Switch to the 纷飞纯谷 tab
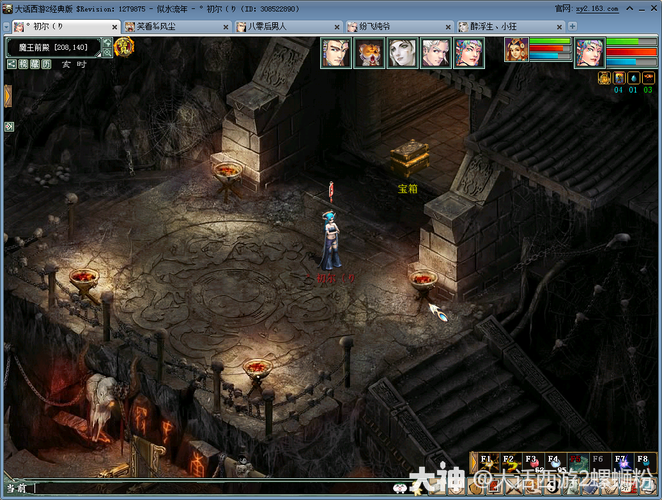The height and width of the screenshot is (500, 662). [x=400, y=27]
